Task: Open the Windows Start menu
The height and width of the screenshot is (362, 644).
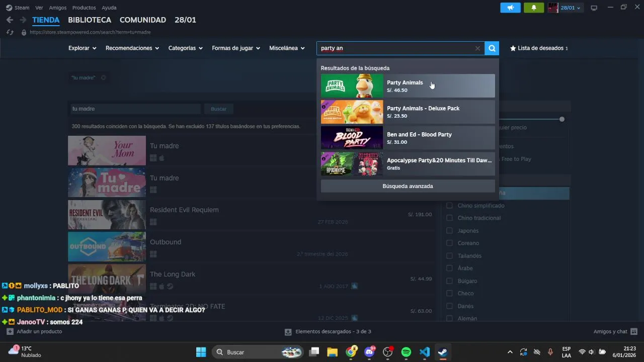Action: pos(201,352)
